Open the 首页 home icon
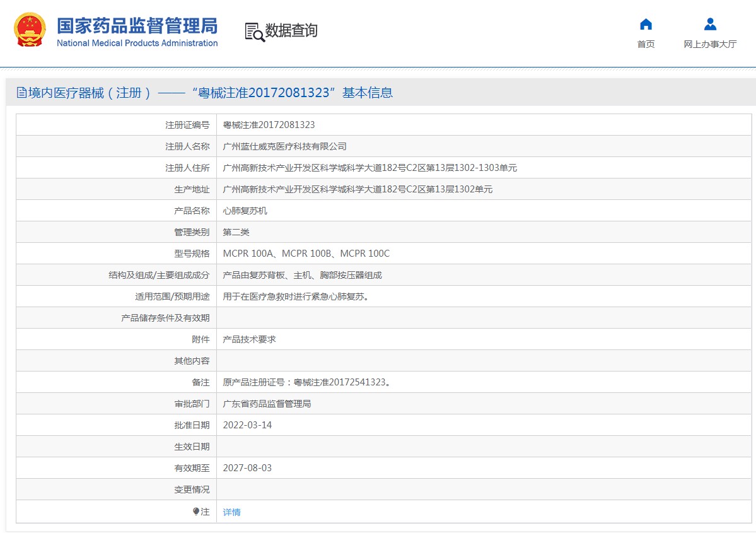 646,24
